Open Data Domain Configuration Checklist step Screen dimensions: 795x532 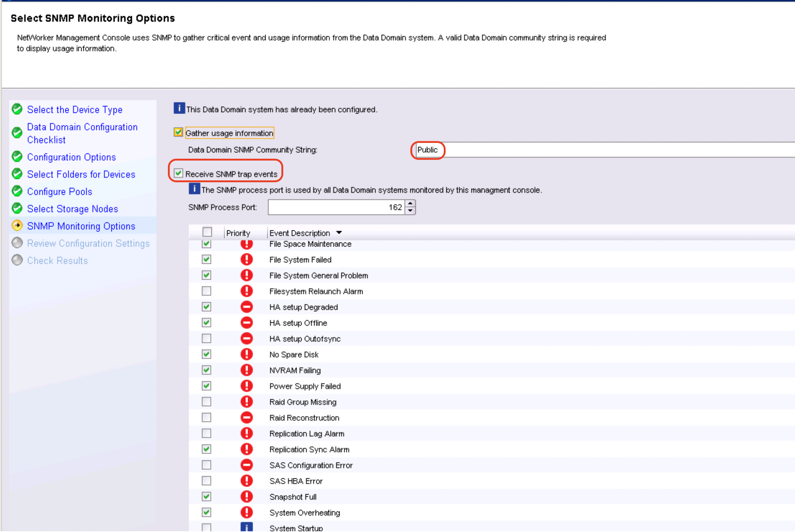pyautogui.click(x=82, y=133)
